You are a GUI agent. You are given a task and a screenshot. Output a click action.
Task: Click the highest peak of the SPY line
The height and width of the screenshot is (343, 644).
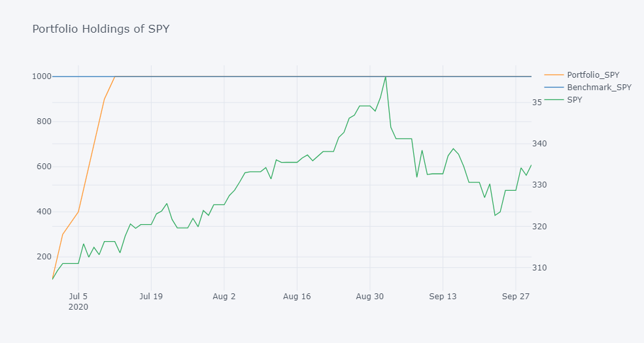point(386,77)
